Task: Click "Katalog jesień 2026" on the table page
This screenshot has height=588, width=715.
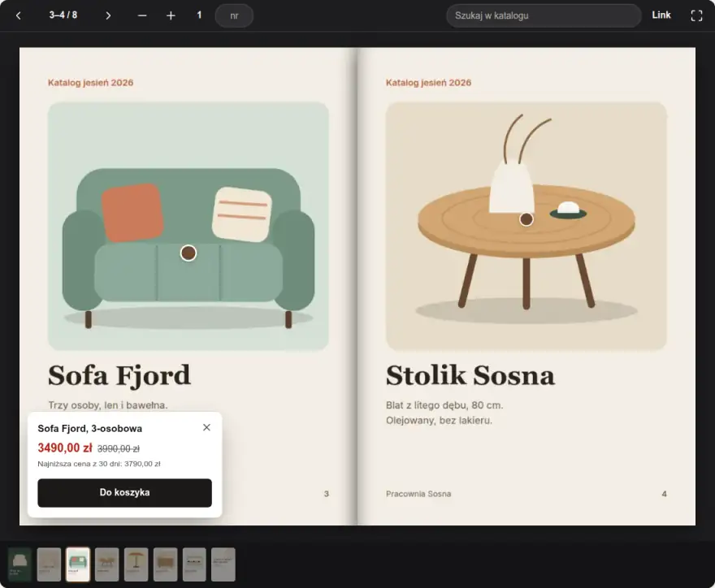Action: tap(429, 83)
